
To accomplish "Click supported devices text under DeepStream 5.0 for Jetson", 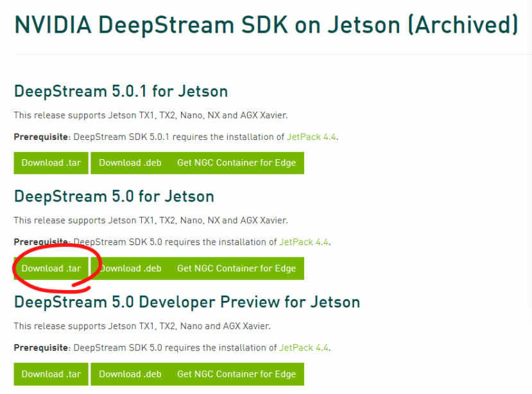I will [151, 221].
